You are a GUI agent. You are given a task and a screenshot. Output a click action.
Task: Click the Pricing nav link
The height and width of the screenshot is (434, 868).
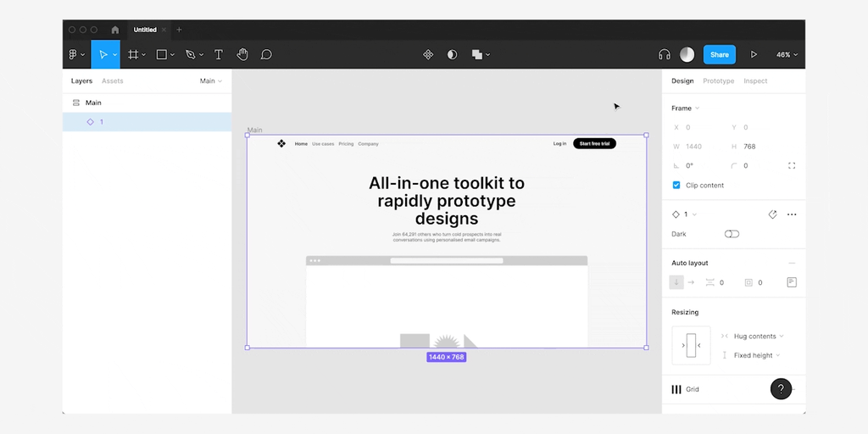pyautogui.click(x=346, y=144)
